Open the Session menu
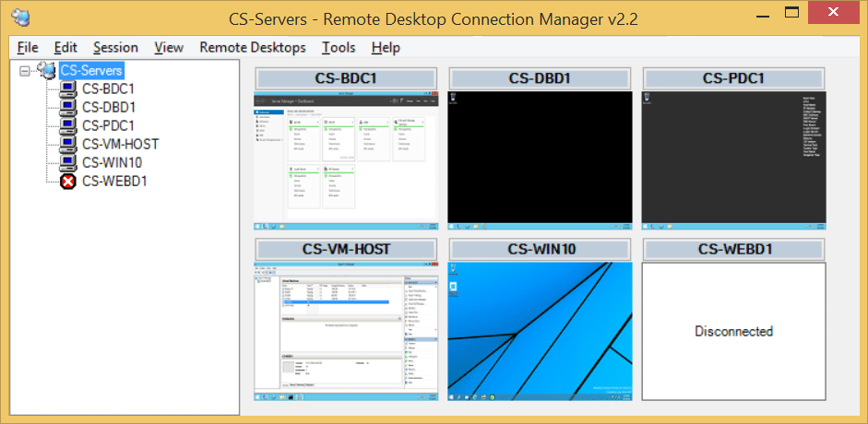The width and height of the screenshot is (868, 424). [115, 48]
